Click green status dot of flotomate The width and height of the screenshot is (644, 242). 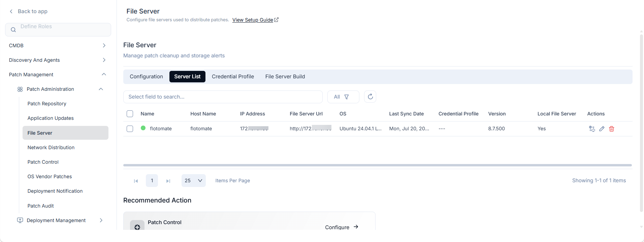(143, 128)
